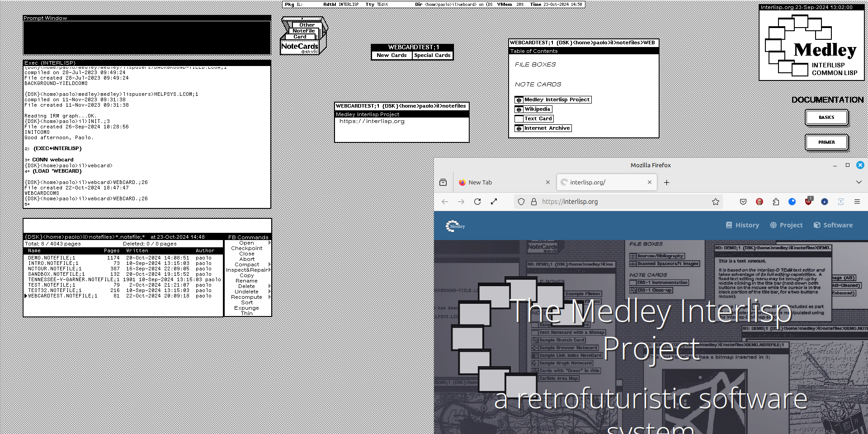Screen dimensions: 868x434
Task: Toggle tracking protection via the shield icon
Action: [x=521, y=202]
